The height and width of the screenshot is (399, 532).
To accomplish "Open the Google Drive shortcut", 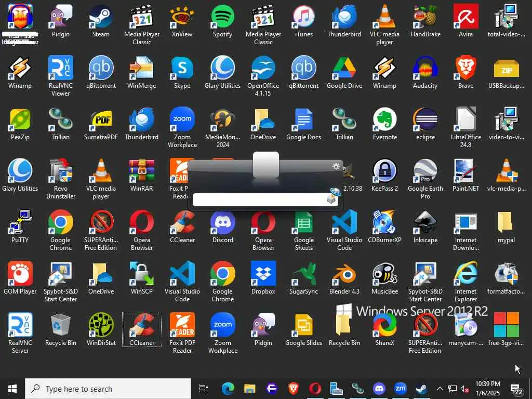I will point(344,73).
